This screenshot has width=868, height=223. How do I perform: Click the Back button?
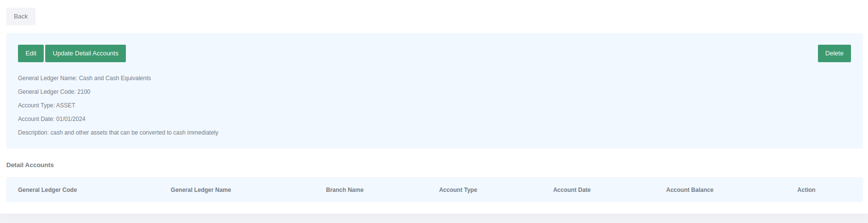[21, 17]
